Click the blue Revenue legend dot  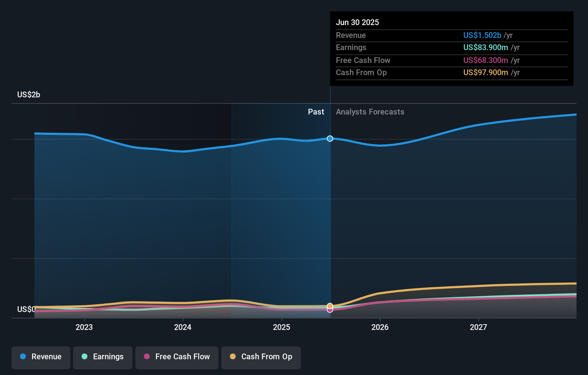pos(23,356)
